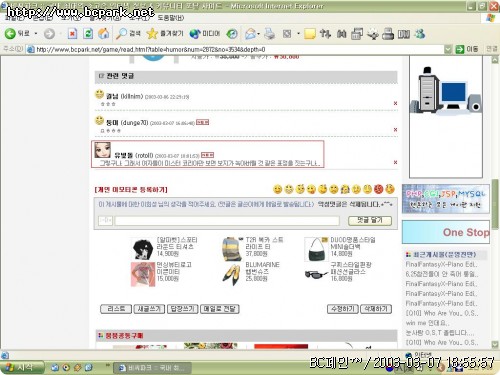This screenshot has height=375, width=500.
Task: Click in the address bar URL field
Action: (235, 49)
